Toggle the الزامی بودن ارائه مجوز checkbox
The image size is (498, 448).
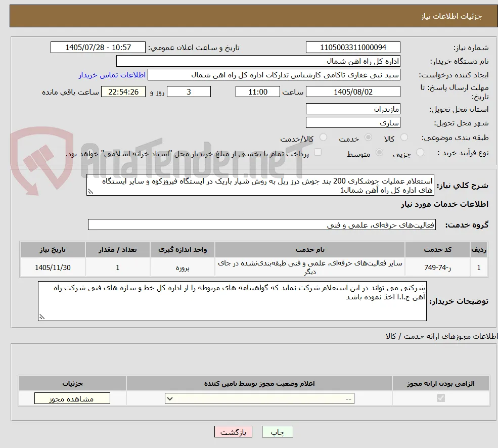pos(440,398)
